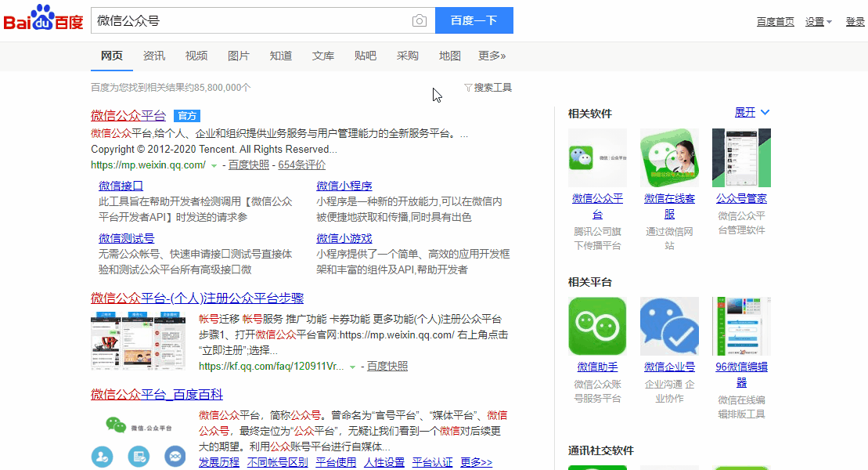This screenshot has width=868, height=470.
Task: Open the 设置 dropdown menu
Action: point(816,21)
